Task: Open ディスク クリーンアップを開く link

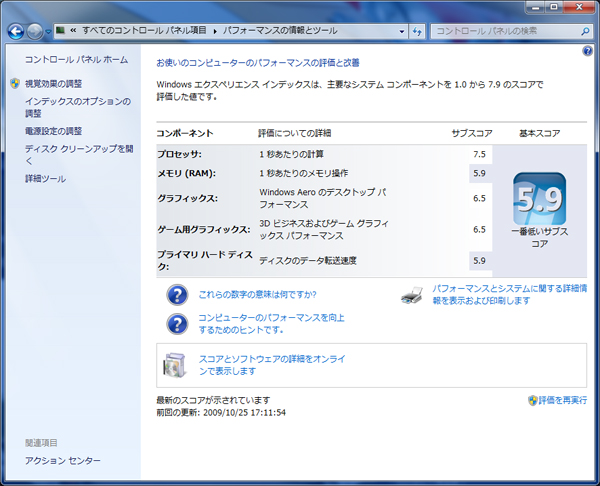Action: [79, 155]
